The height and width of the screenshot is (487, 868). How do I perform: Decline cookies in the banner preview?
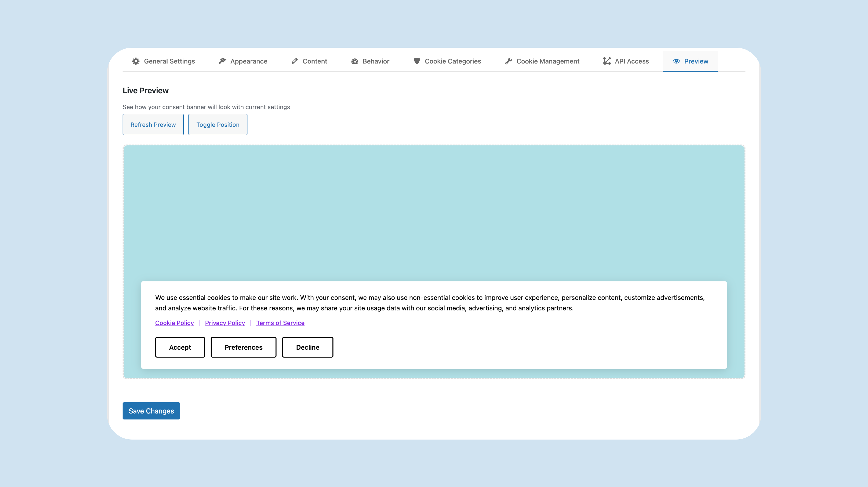pyautogui.click(x=307, y=347)
